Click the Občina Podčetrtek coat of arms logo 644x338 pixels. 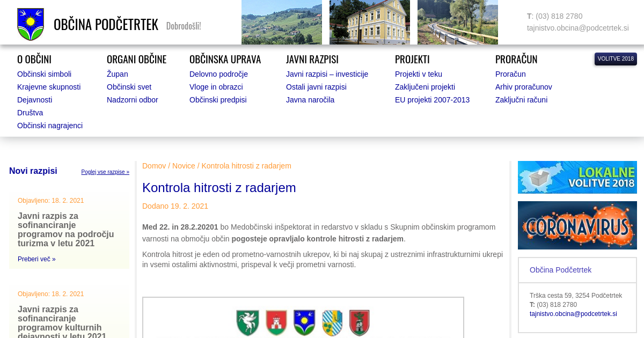coord(31,24)
